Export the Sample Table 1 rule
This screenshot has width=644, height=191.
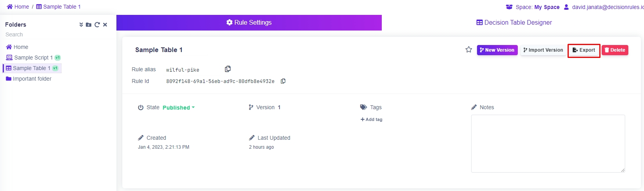[x=584, y=50]
